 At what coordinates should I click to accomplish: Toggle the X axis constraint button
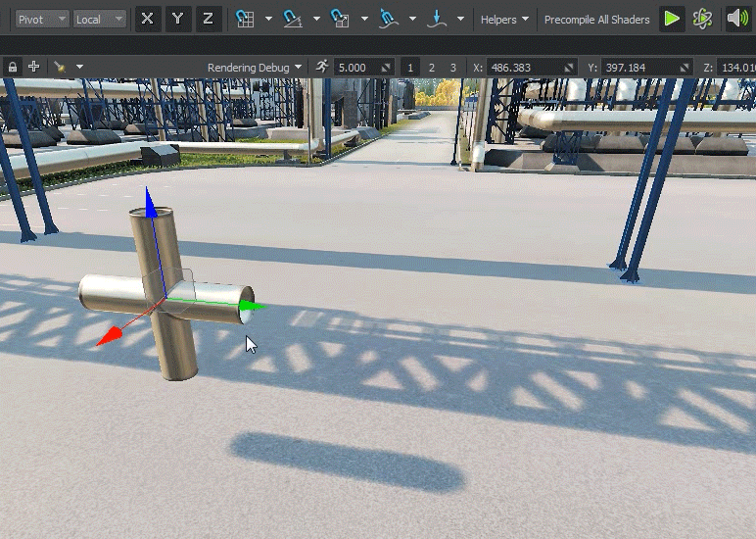tap(148, 19)
